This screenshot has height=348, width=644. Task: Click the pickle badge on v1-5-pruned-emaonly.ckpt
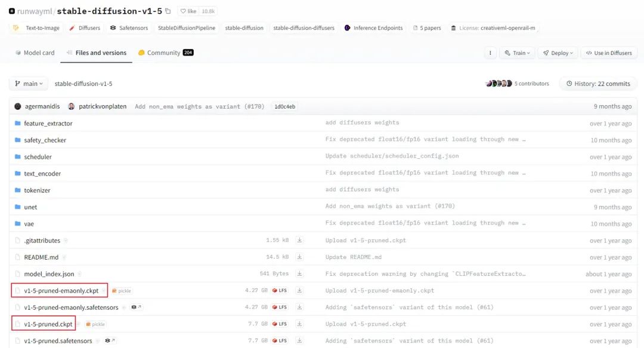click(x=121, y=290)
